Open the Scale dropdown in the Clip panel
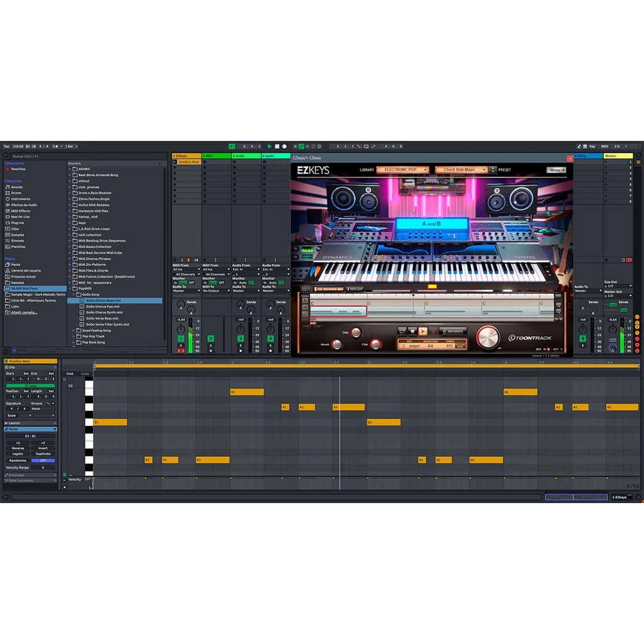The height and width of the screenshot is (644, 644). (25, 415)
